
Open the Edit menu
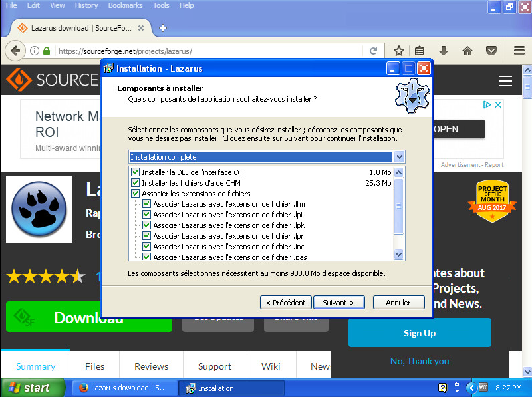(33, 5)
